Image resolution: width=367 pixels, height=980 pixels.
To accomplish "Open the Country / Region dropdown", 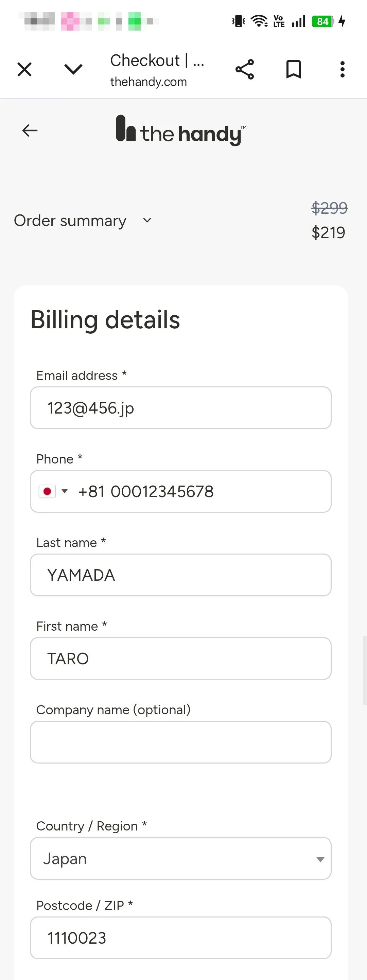I will coord(181,858).
